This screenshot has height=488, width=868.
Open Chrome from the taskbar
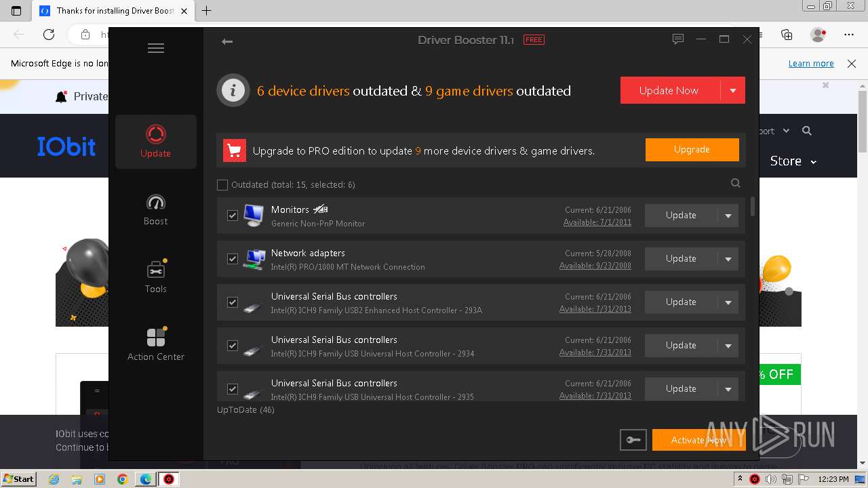tap(123, 479)
